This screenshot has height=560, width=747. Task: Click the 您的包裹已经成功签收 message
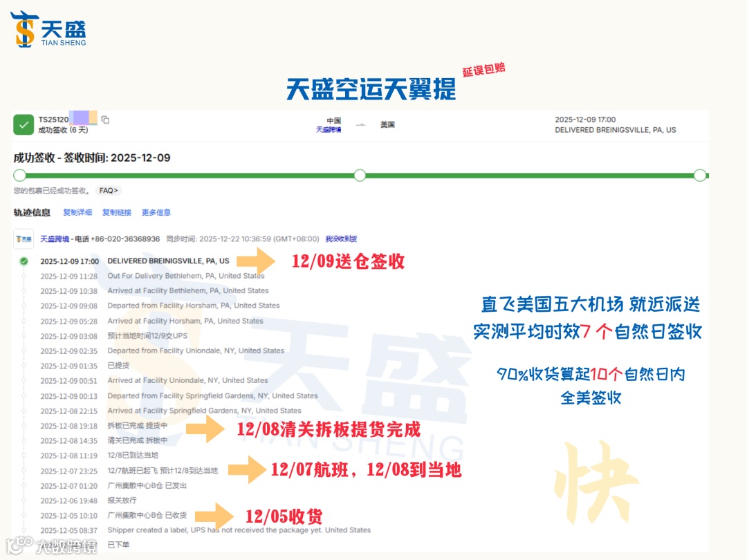tap(51, 191)
